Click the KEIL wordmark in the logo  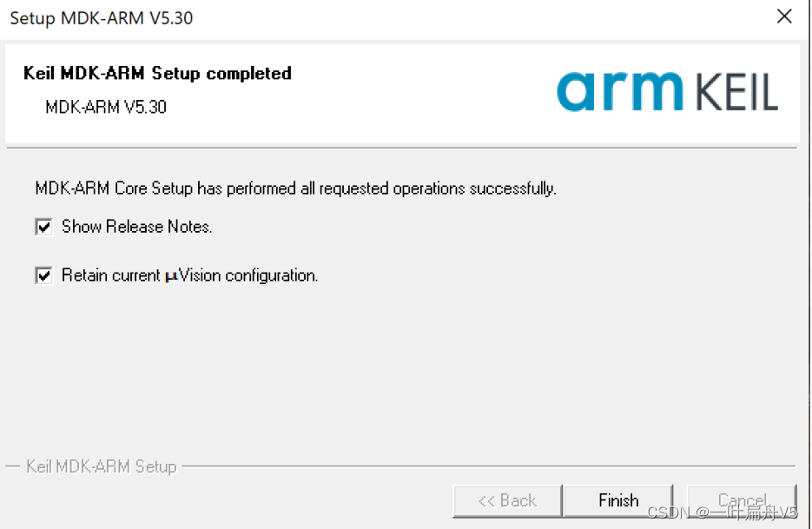(x=737, y=92)
